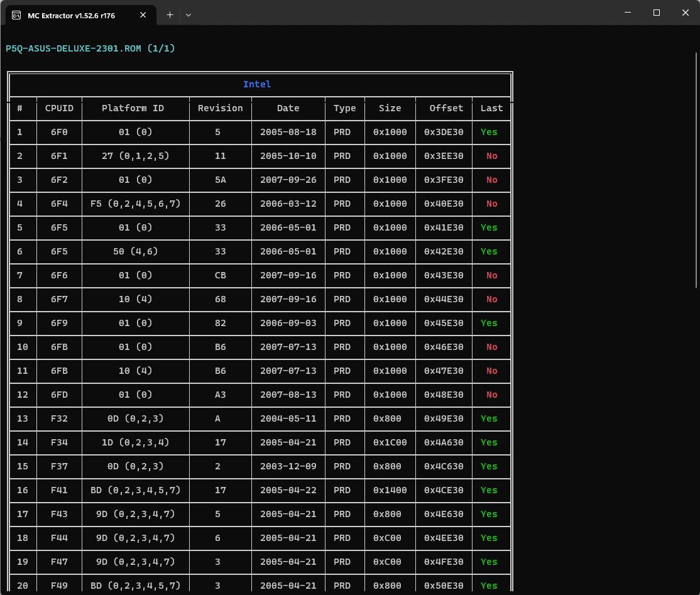Image resolution: width=700 pixels, height=595 pixels.
Task: Click size 0x1400
Action: pos(390,490)
